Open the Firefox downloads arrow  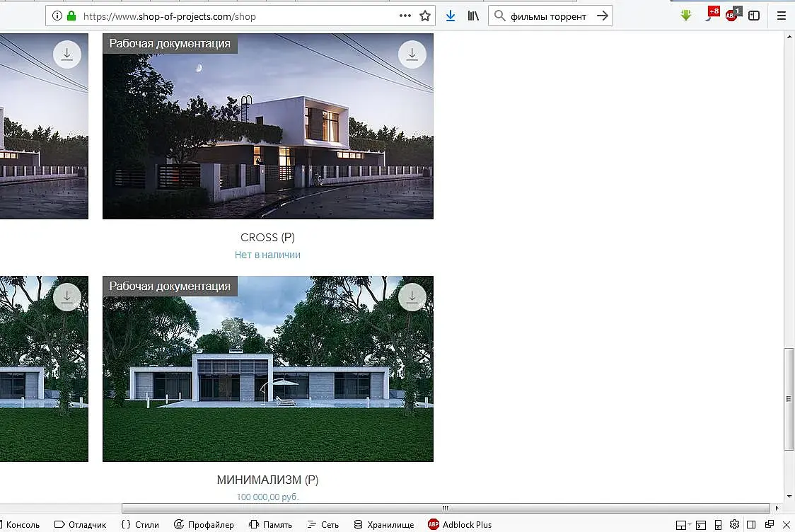451,16
